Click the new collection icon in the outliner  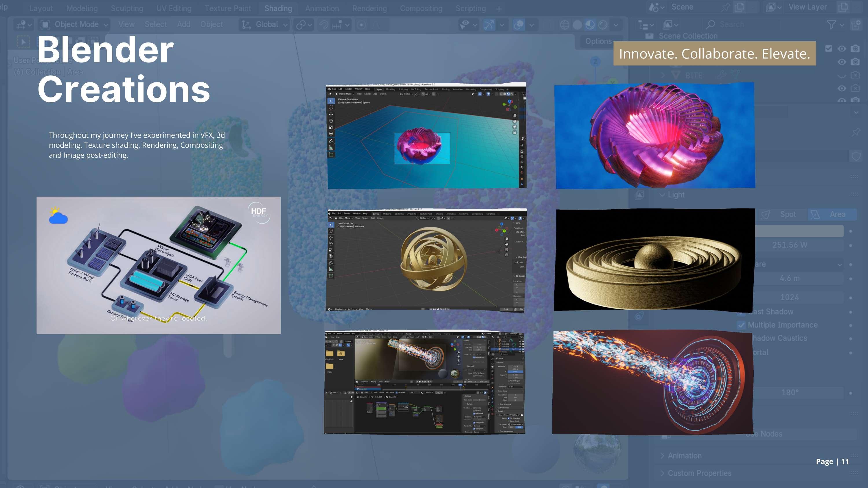(855, 25)
